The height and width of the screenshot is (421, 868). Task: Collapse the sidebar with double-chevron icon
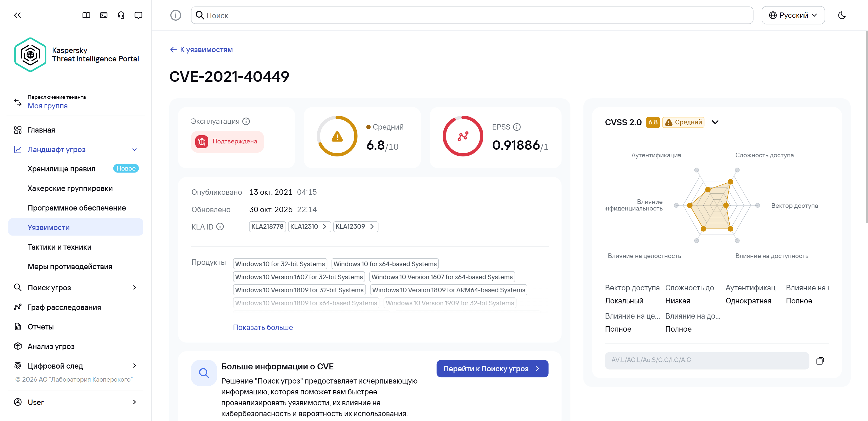pos(18,15)
